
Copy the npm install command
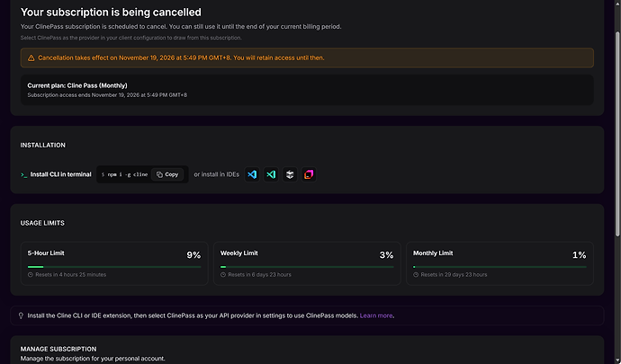tap(167, 174)
